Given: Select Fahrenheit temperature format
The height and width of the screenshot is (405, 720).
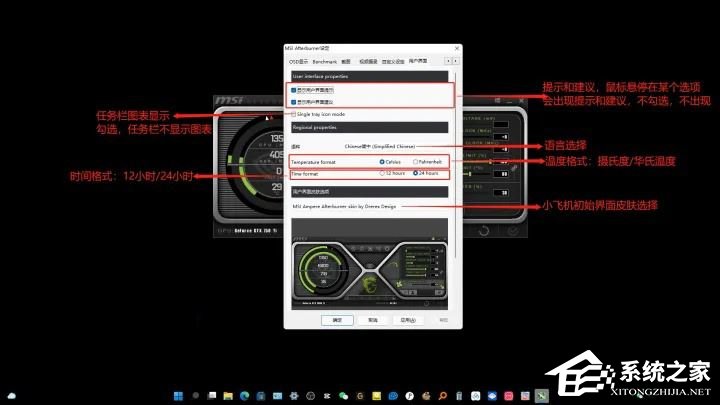Looking at the screenshot, I should (416, 161).
